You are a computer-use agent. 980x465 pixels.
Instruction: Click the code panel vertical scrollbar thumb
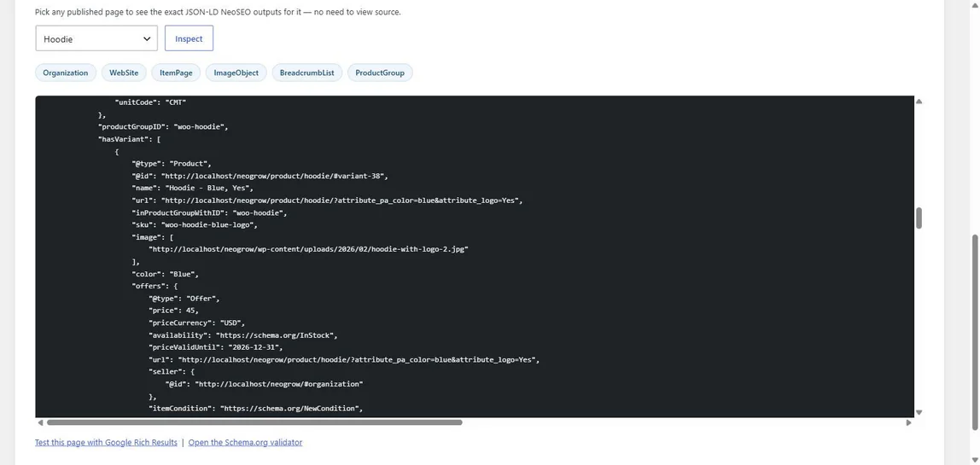pos(919,218)
